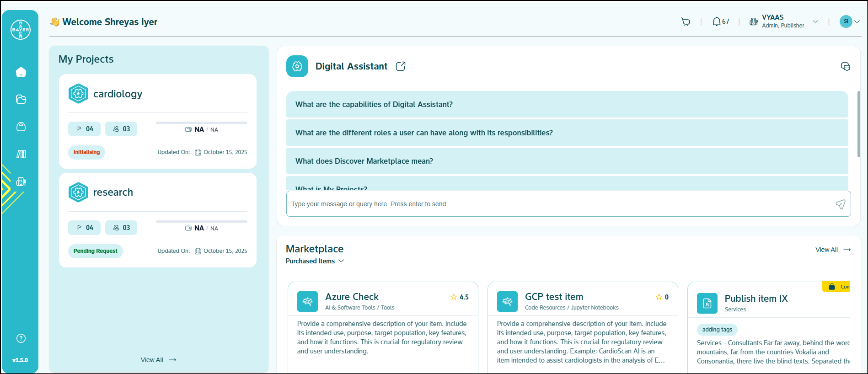
Task: Click the research project icon
Action: coord(78,192)
